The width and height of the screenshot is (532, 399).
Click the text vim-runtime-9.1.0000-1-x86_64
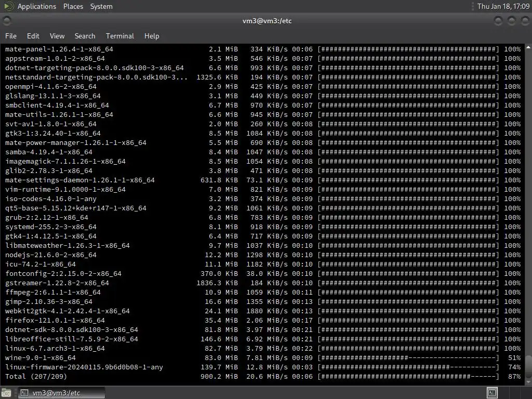[65, 189]
